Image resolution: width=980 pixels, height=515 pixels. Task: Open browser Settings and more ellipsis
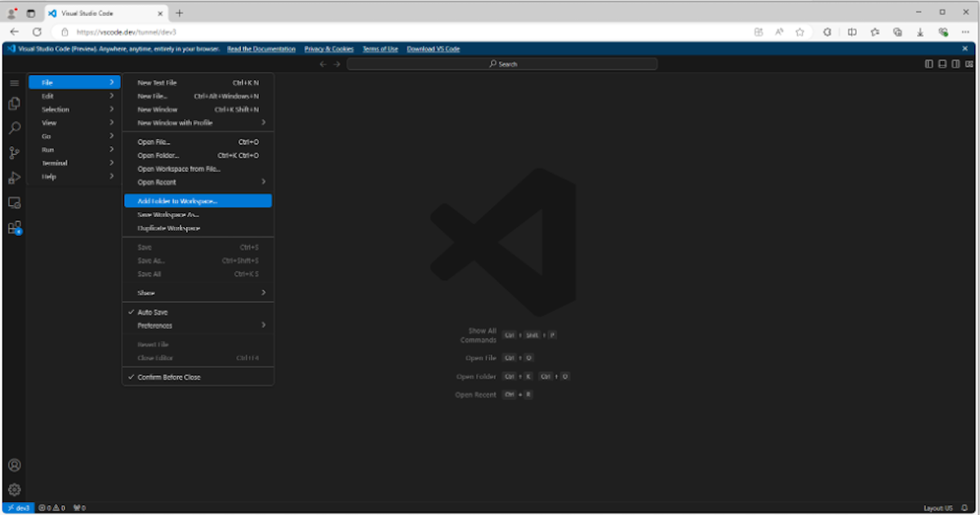tap(965, 32)
